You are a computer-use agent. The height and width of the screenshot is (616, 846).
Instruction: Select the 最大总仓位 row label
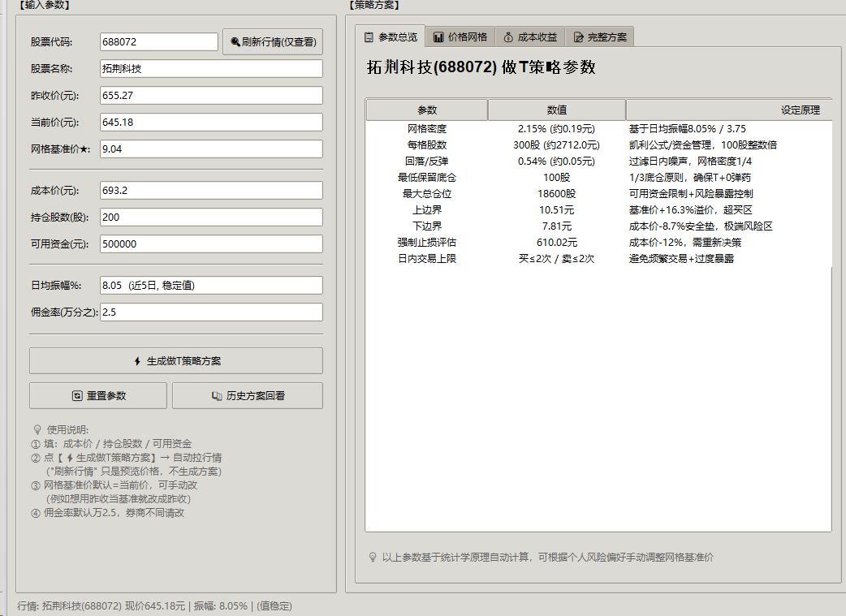(427, 194)
